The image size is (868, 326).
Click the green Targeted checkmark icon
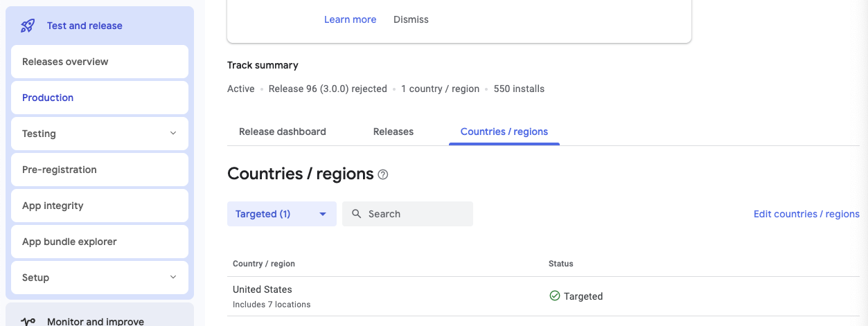click(554, 296)
